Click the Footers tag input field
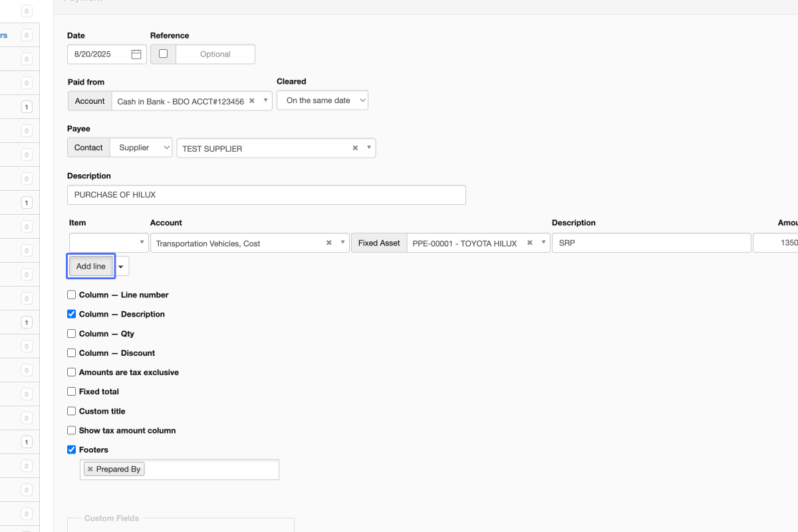798x532 pixels. pyautogui.click(x=209, y=469)
